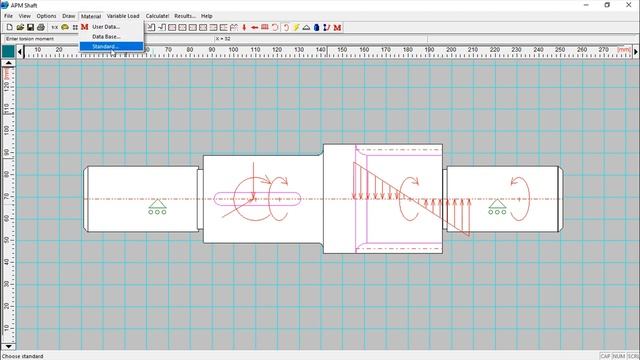Viewport: 640px width, 360px height.
Task: Print the drawing with printer icon
Action: point(41,27)
